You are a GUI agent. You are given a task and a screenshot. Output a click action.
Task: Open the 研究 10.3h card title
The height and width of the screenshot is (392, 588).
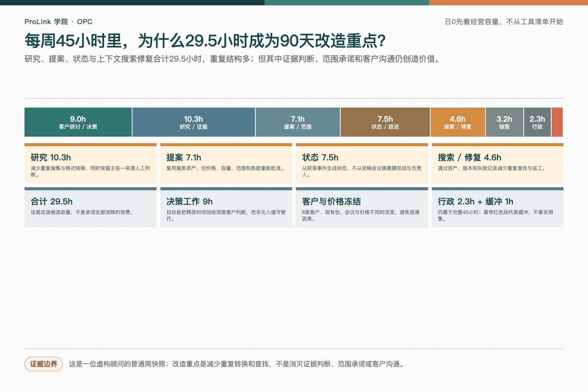(x=51, y=158)
